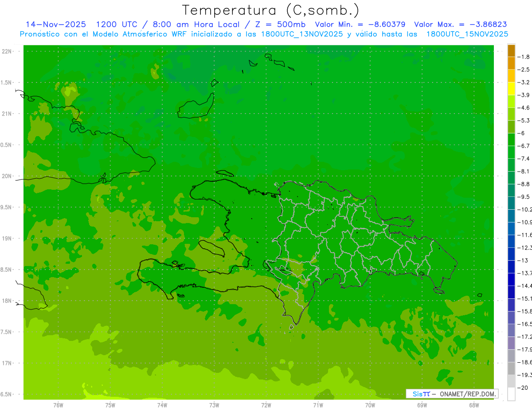Click the '-1.8' legend value
Image resolution: width=532 pixels, height=411 pixels.
pyautogui.click(x=524, y=57)
